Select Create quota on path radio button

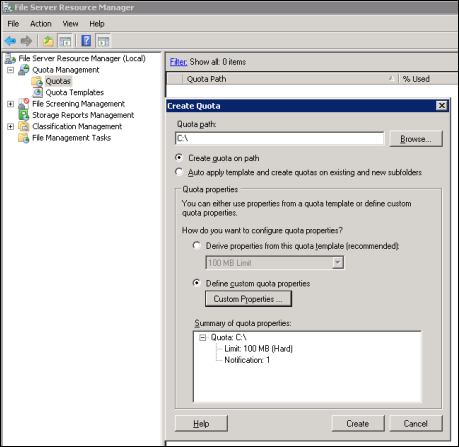pyautogui.click(x=179, y=158)
